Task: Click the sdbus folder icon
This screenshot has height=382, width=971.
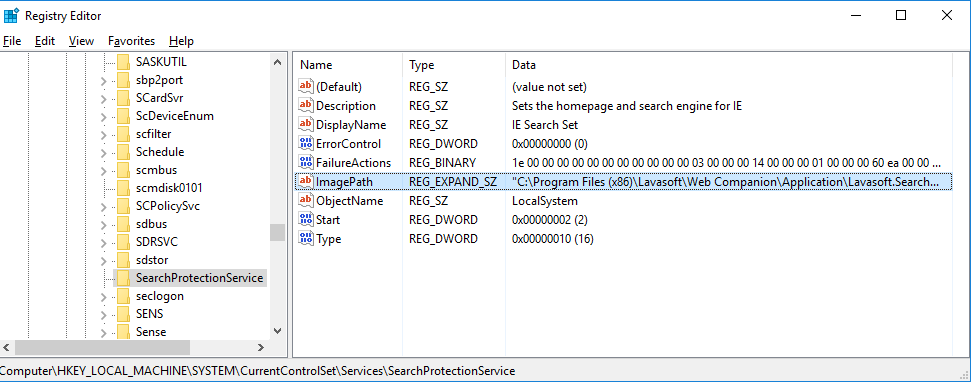Action: (123, 224)
